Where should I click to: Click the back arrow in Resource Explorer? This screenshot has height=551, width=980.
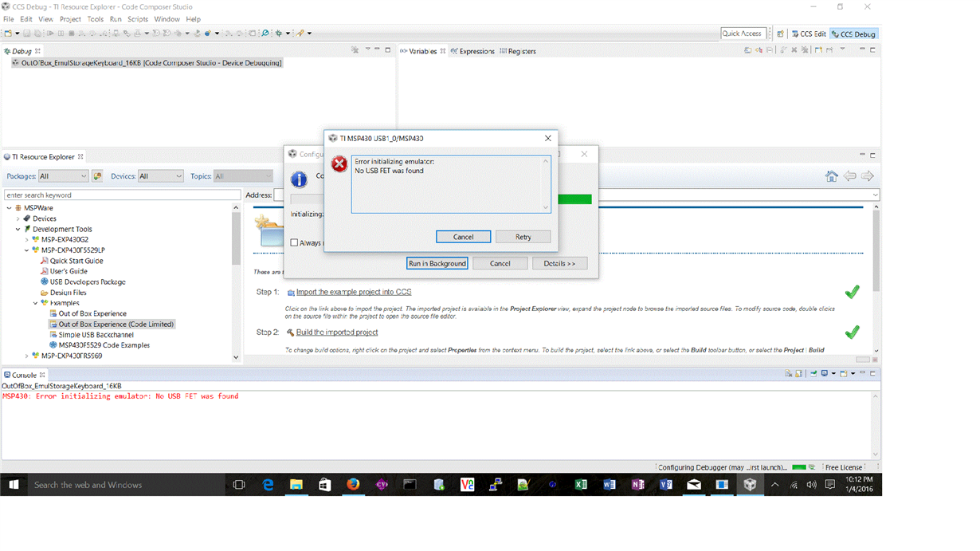pyautogui.click(x=849, y=176)
